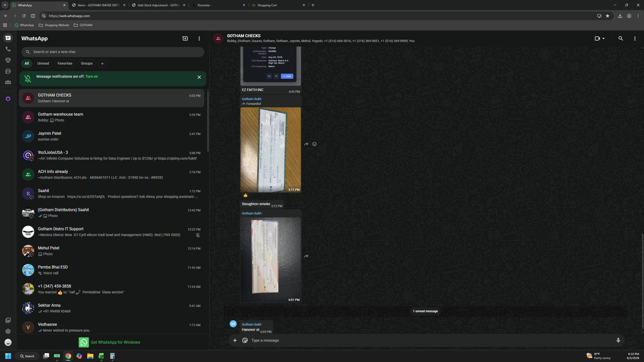Open the Communities sidebar icon
This screenshot has height=362, width=644.
pos(8,82)
